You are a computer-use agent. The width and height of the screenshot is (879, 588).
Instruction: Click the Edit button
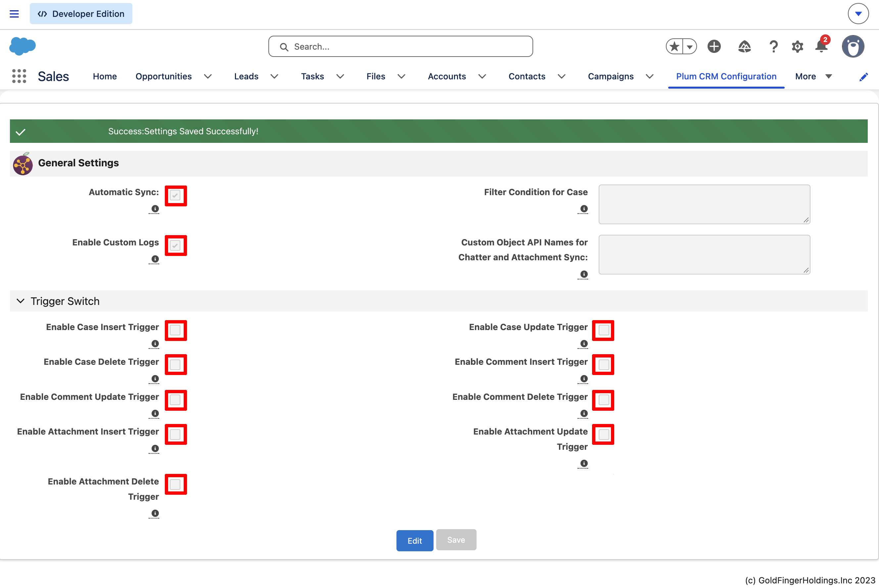[415, 540]
